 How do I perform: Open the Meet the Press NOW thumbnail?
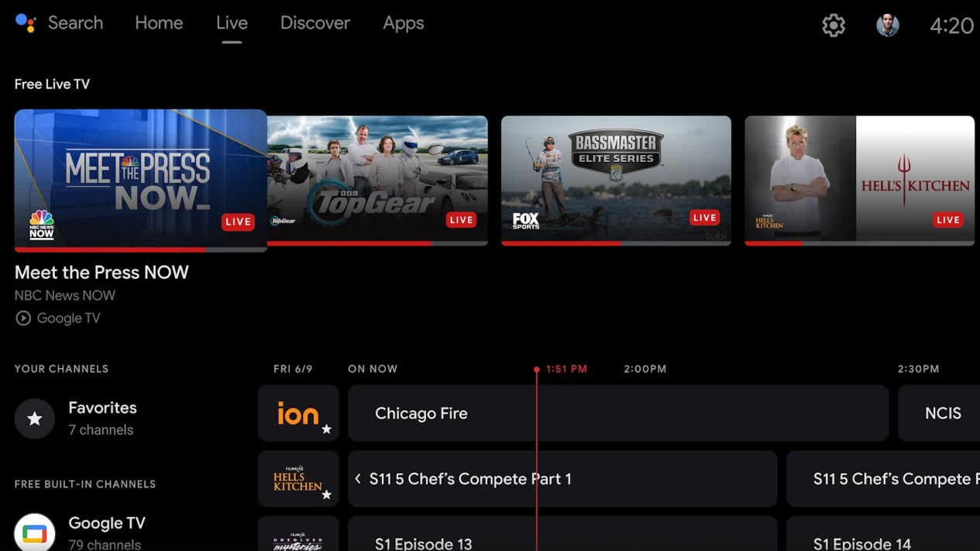click(x=141, y=179)
